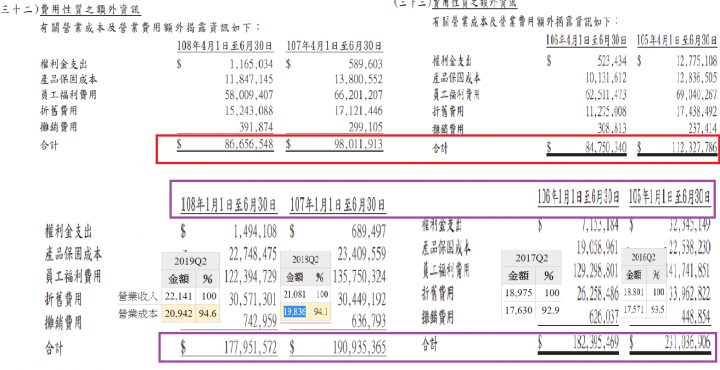This screenshot has width=720, height=370.
Task: Select the value 17,438,492
Action: [697, 112]
